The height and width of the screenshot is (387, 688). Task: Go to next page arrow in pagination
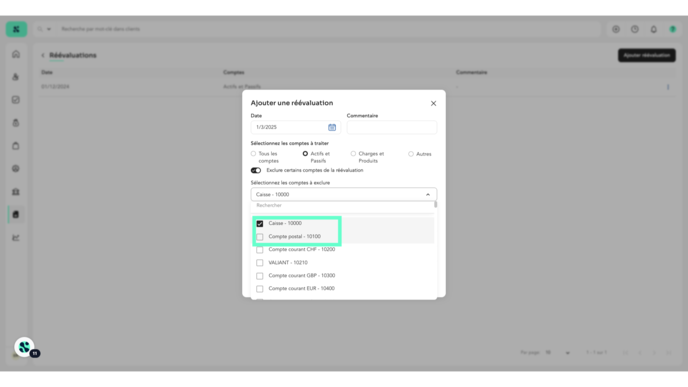654,353
